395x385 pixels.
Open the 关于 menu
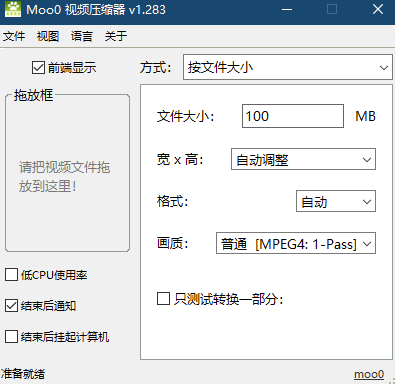(116, 36)
